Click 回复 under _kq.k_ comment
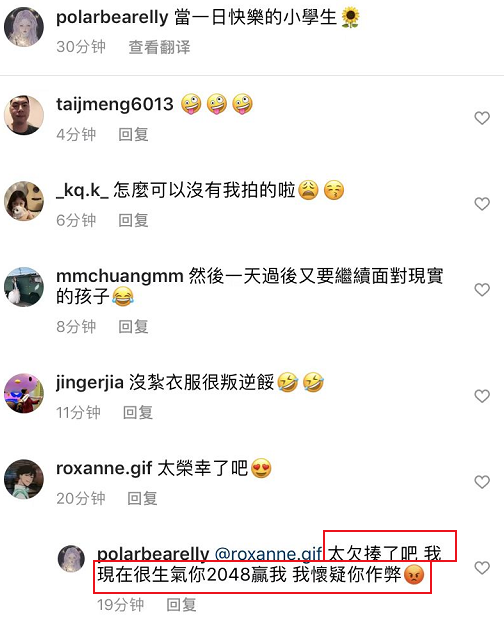 click(133, 220)
